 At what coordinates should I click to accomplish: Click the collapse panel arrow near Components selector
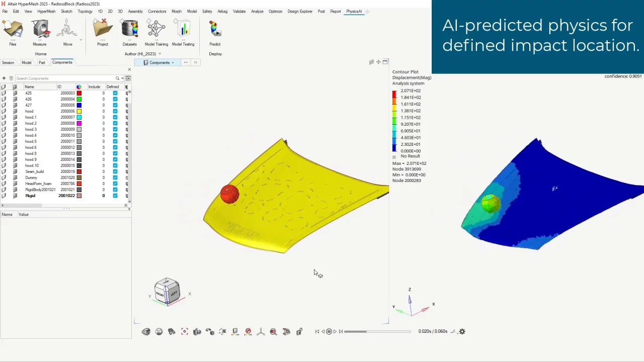coord(196,62)
